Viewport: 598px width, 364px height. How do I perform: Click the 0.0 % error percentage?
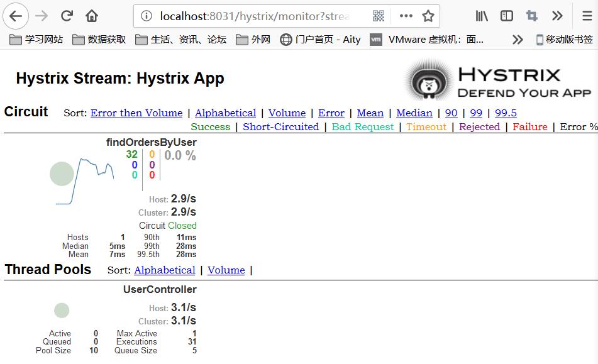point(180,155)
